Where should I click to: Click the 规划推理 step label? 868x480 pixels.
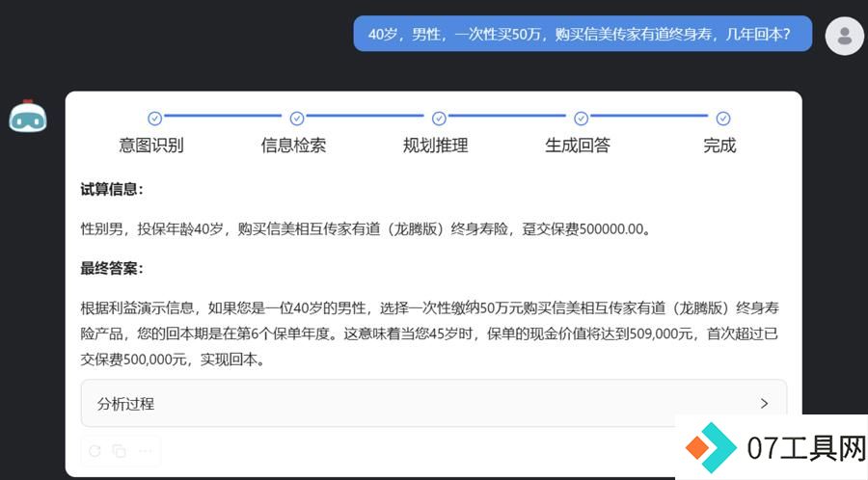[x=436, y=145]
